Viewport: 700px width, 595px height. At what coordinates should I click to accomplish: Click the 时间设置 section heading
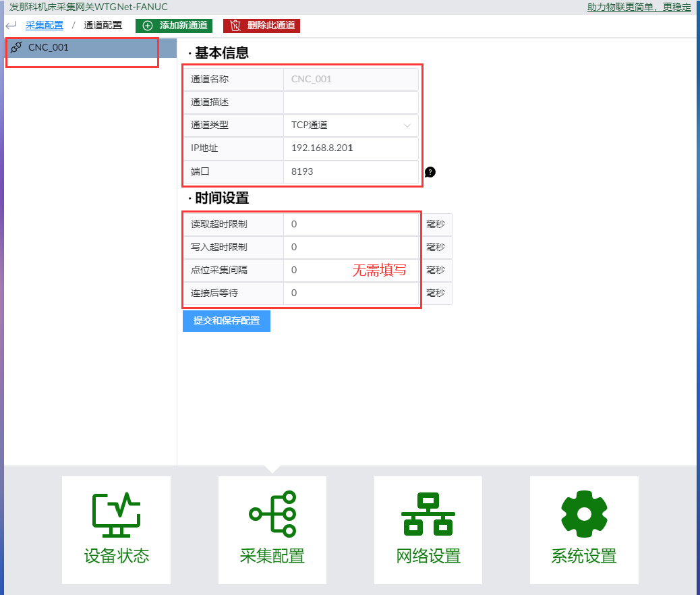pos(222,198)
